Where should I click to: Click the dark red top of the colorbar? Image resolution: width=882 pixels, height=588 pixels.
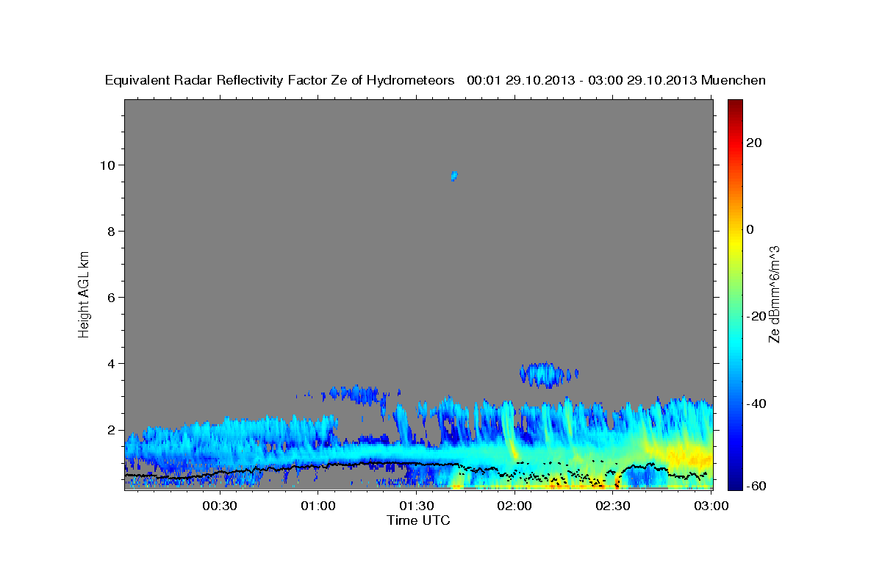click(x=734, y=104)
